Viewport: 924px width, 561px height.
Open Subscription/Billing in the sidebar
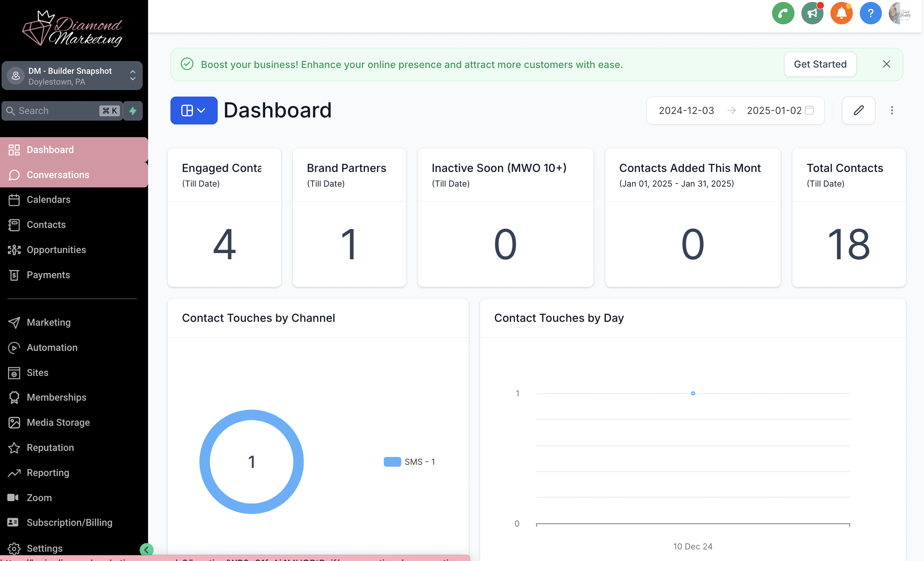tap(69, 523)
